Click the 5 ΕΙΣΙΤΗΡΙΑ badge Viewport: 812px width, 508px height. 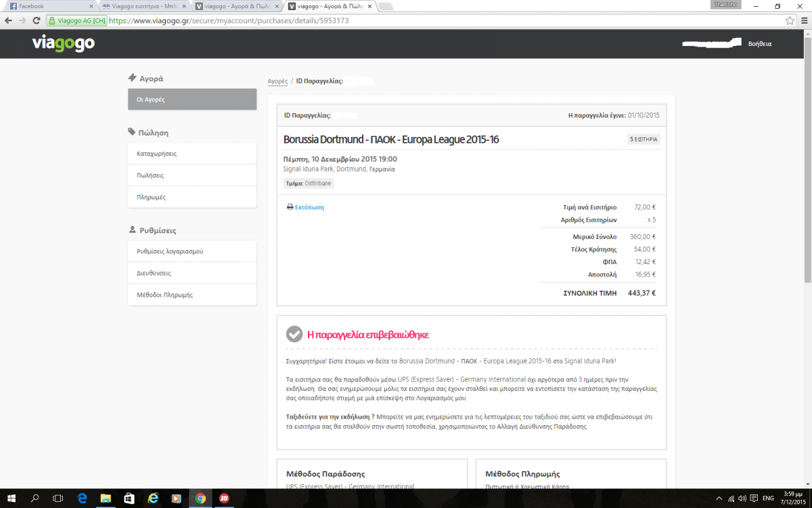[643, 140]
